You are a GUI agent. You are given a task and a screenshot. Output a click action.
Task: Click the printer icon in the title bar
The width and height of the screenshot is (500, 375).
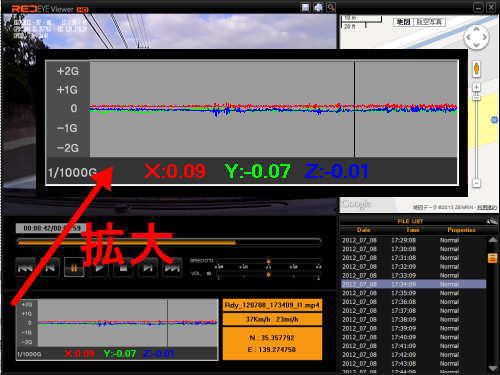coord(318,7)
